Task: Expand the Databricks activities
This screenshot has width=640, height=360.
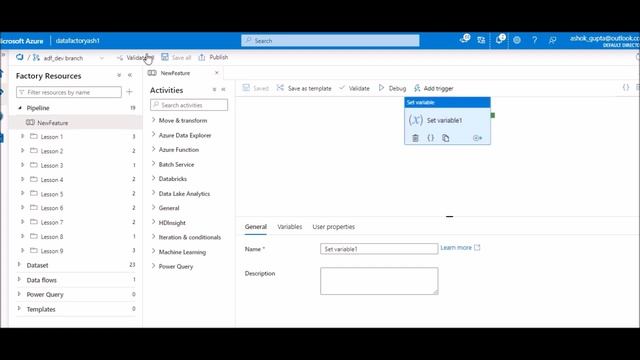Action: [153, 178]
